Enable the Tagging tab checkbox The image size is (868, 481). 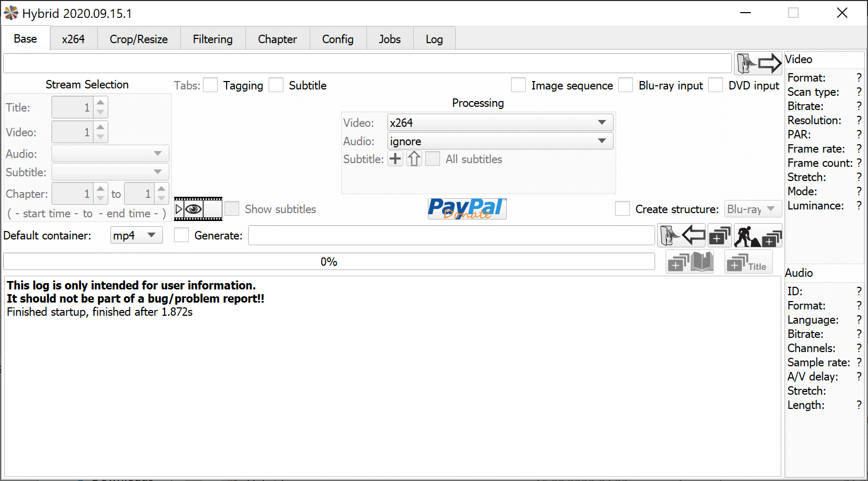point(211,85)
